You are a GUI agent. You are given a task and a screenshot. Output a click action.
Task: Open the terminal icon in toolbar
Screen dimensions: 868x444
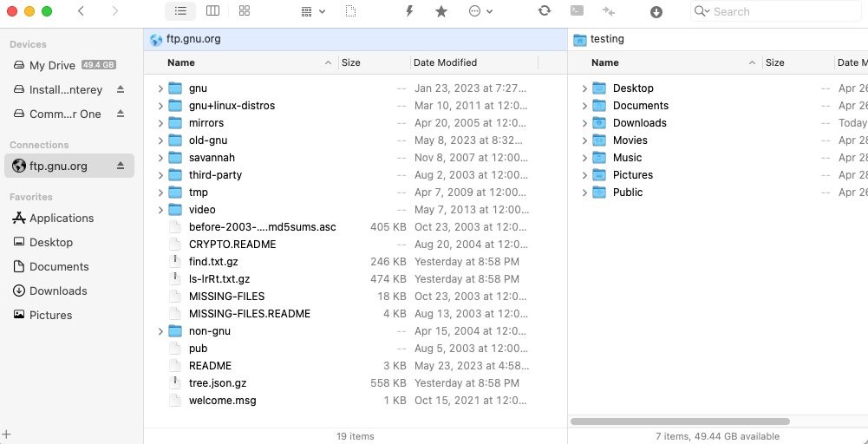point(577,11)
